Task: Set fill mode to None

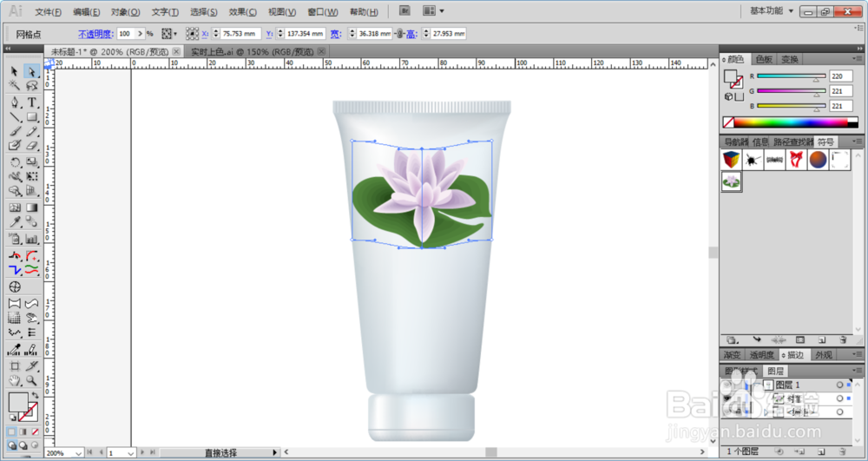Action: 35,431
